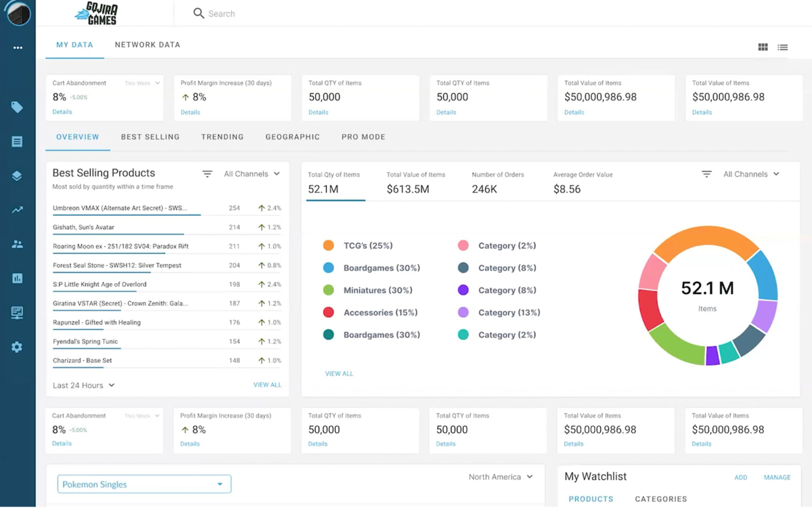Select the Average Order Value $8.56 metric
Screen dimensions: 812x508
(x=583, y=183)
